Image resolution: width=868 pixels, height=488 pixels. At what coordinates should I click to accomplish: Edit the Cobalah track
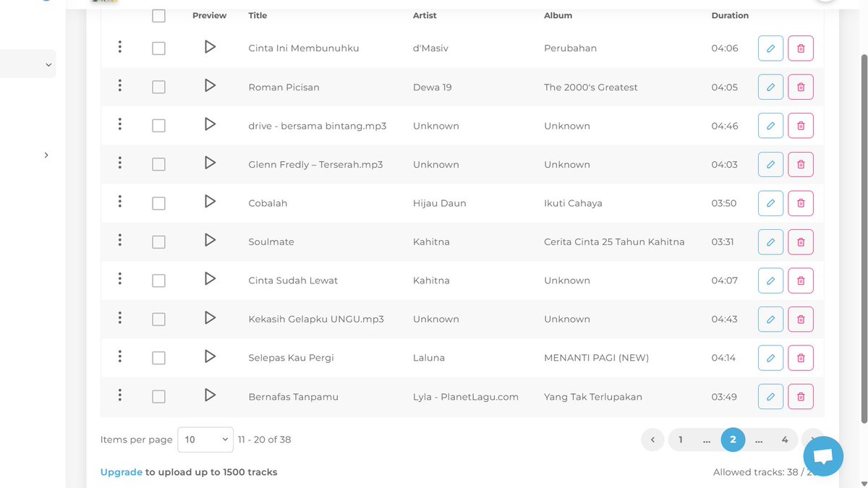(770, 203)
